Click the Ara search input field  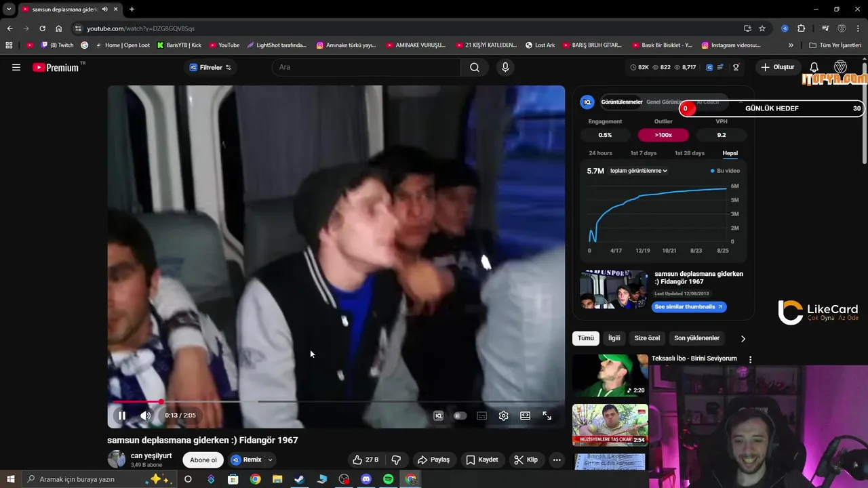[x=366, y=67]
